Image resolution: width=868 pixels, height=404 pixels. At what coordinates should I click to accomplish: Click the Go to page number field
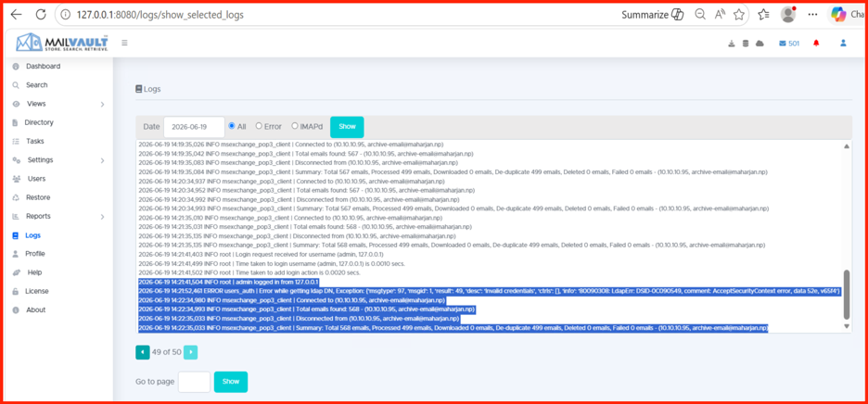pos(195,382)
